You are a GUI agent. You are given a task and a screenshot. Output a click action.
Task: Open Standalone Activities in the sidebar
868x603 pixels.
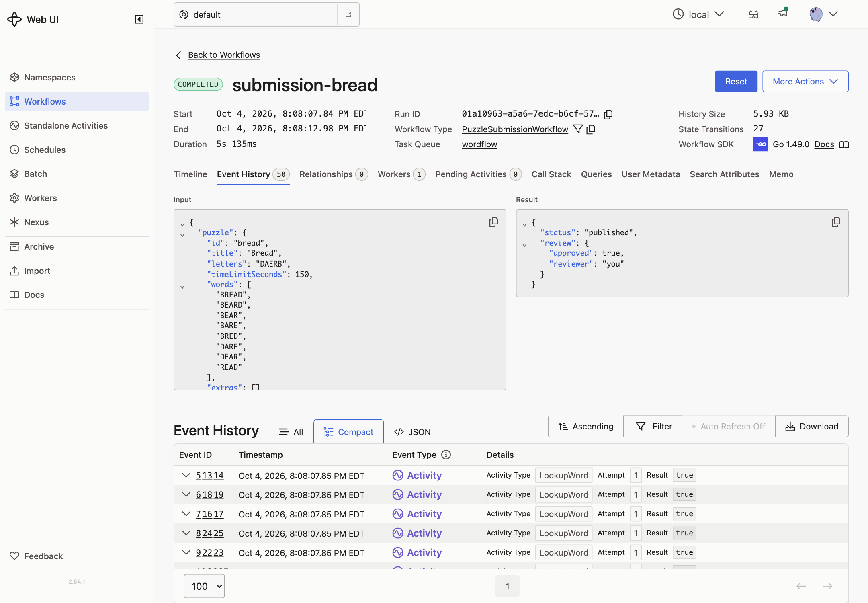pyautogui.click(x=77, y=125)
